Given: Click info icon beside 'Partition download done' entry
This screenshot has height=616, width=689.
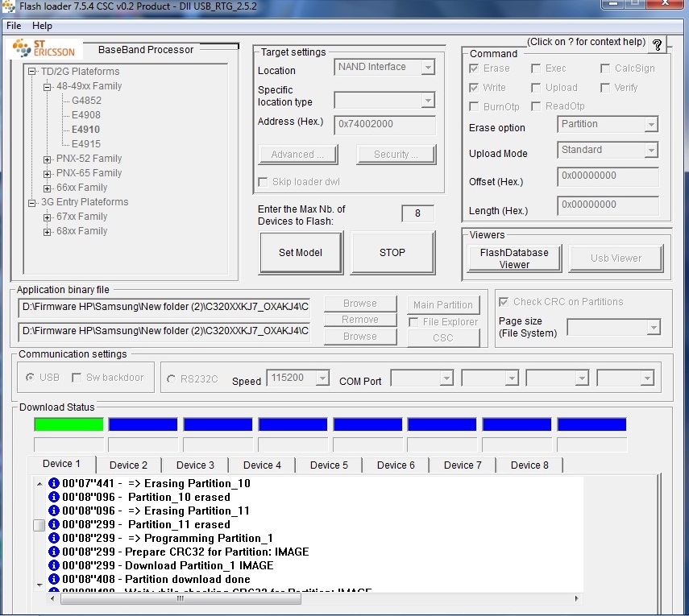Looking at the screenshot, I should click(54, 579).
